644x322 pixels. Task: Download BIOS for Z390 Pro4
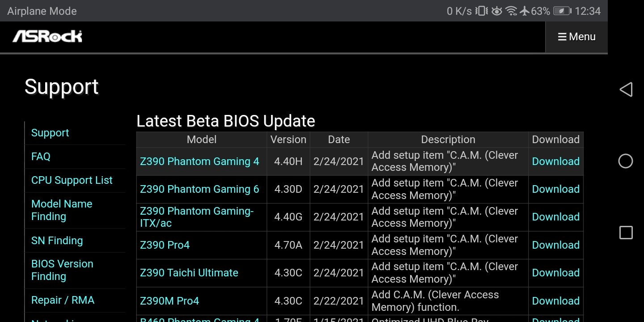coord(555,245)
